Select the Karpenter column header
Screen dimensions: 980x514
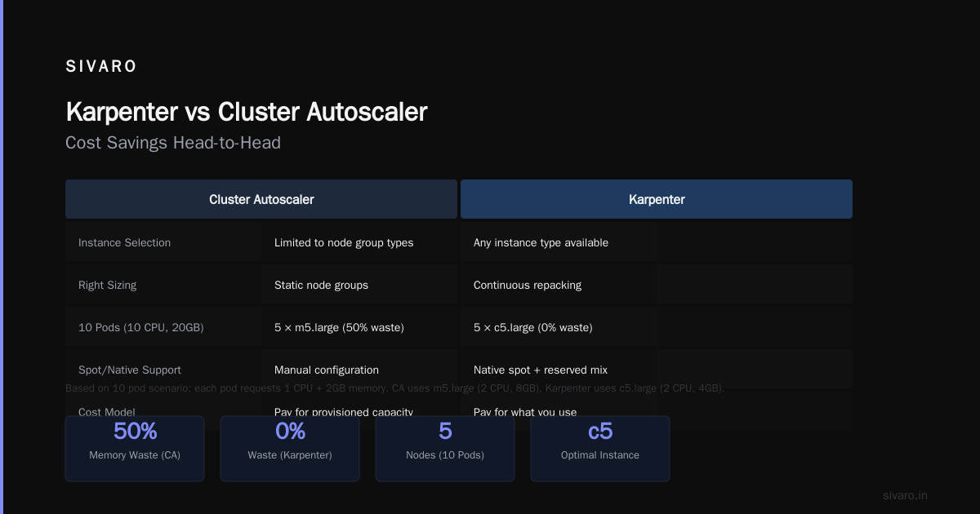[x=657, y=199]
